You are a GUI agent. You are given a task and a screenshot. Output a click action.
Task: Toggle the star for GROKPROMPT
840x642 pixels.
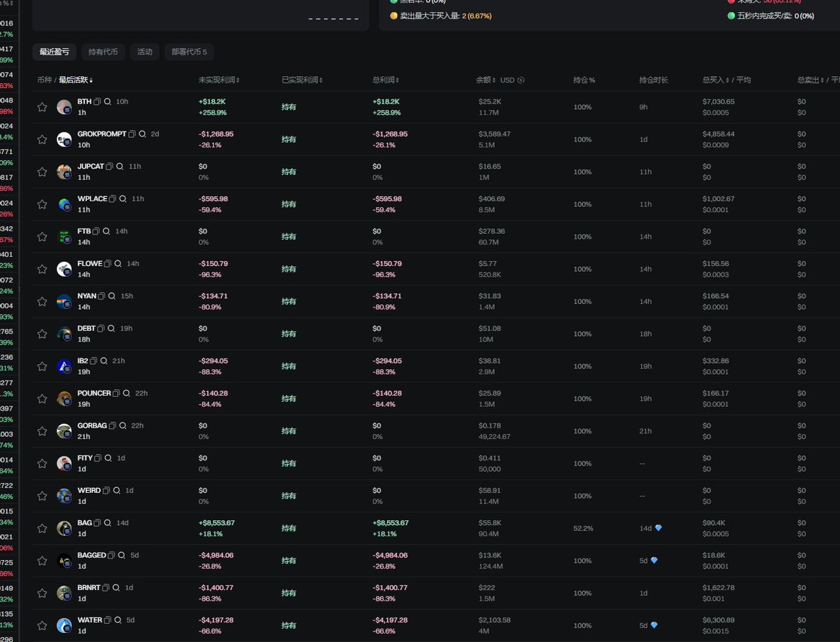coord(42,139)
